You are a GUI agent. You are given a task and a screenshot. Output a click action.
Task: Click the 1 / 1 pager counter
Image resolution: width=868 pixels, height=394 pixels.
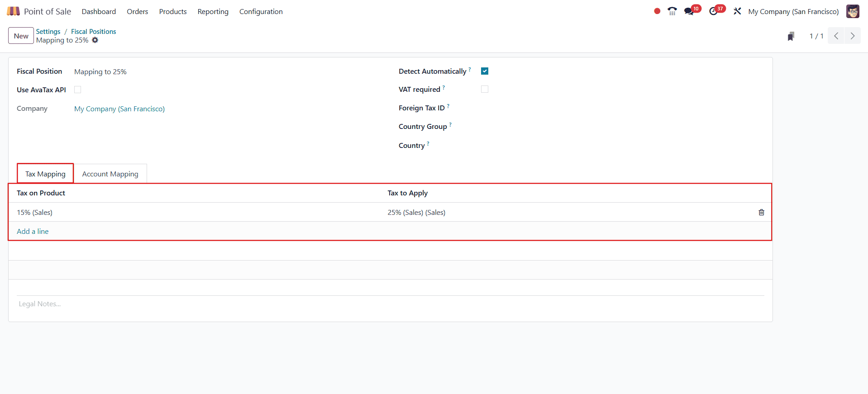click(816, 36)
